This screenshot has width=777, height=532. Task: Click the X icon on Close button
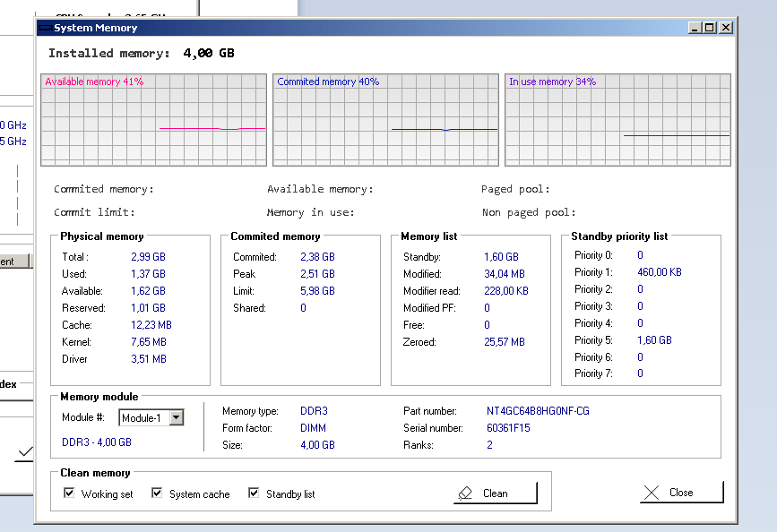click(x=652, y=493)
